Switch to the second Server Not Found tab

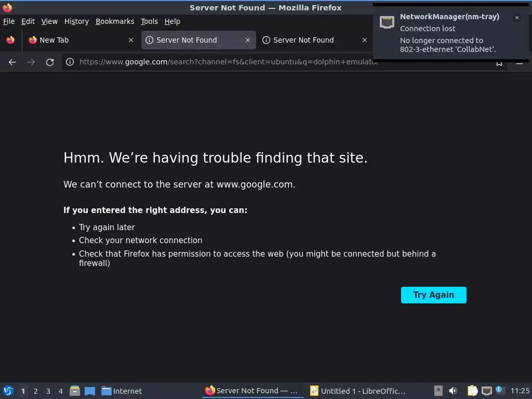tap(315, 40)
